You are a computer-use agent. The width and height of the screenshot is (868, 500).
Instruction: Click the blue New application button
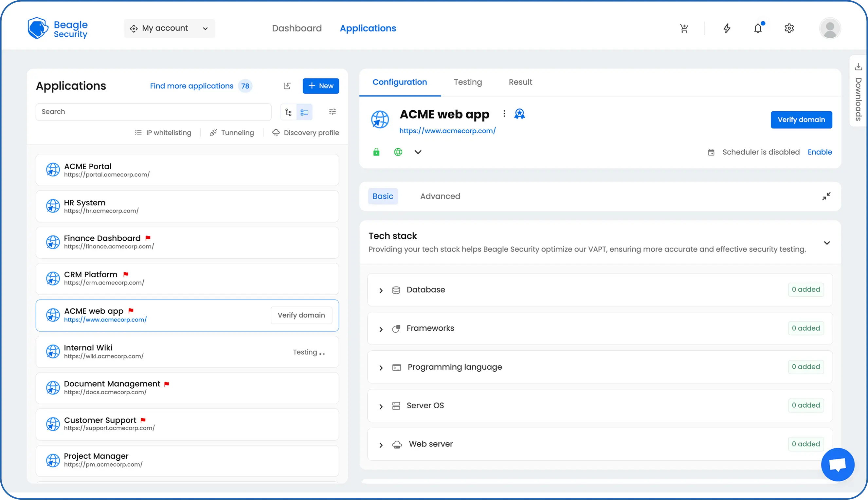[x=320, y=86]
